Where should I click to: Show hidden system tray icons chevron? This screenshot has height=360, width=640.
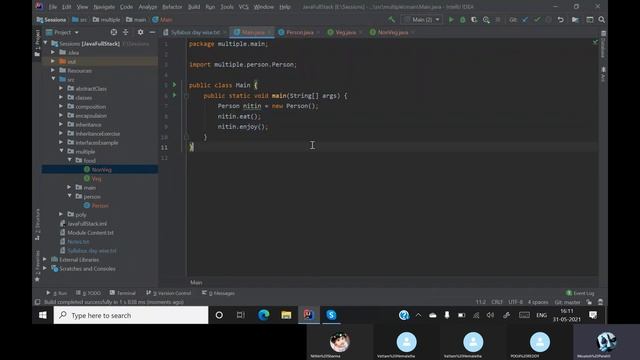click(418, 315)
